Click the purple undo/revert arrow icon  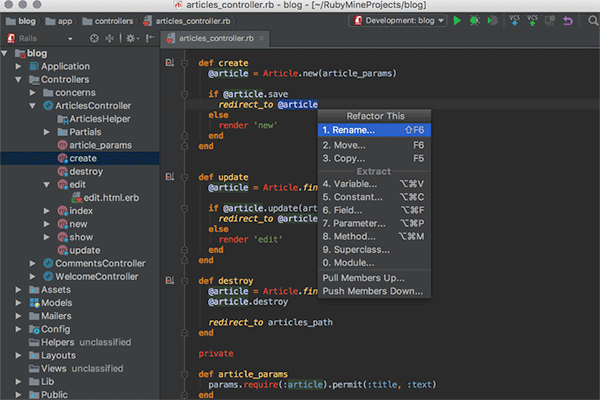[568, 21]
